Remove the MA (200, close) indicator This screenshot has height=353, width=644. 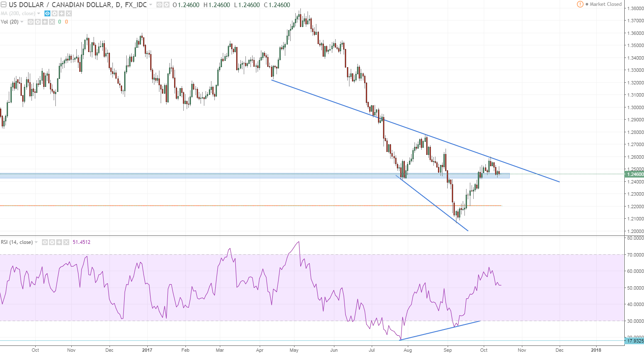click(69, 13)
